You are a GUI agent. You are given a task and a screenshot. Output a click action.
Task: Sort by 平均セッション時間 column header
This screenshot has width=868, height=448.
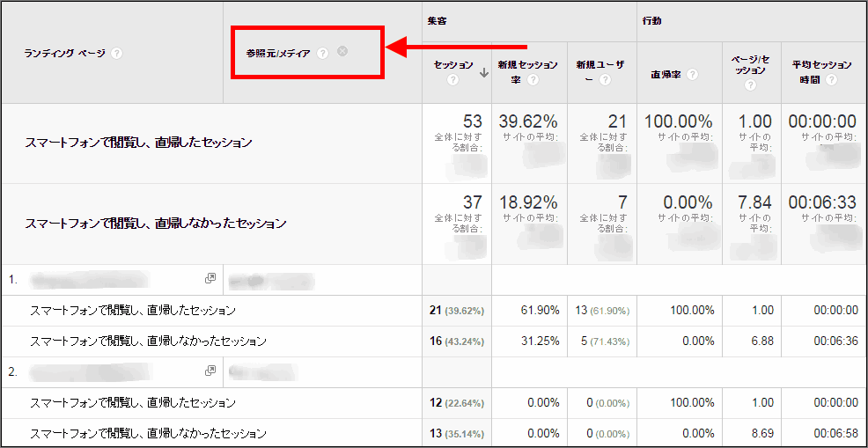(x=821, y=65)
